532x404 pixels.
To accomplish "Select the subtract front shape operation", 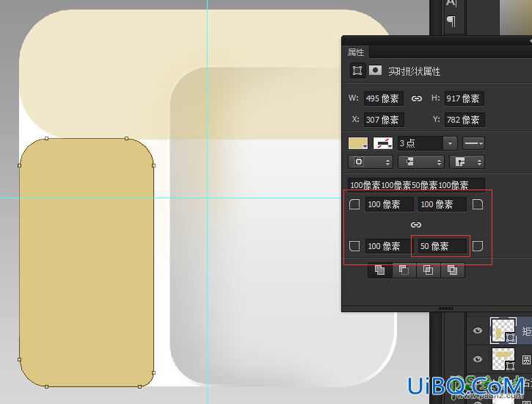I will [x=404, y=270].
